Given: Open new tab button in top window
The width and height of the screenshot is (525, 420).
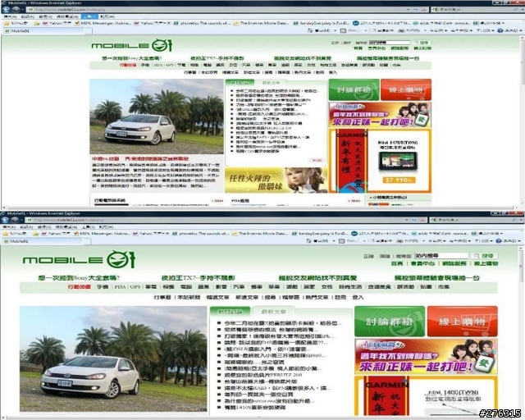Looking at the screenshot, I should click(89, 31).
